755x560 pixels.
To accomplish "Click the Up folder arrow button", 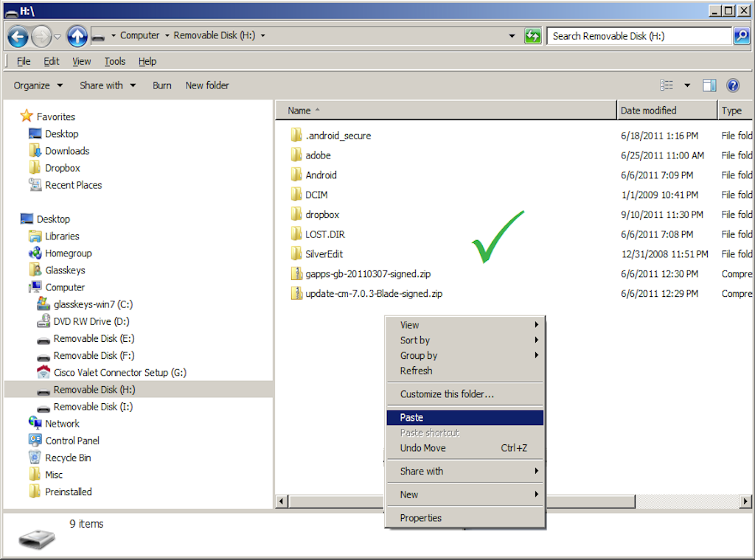I will (x=77, y=35).
